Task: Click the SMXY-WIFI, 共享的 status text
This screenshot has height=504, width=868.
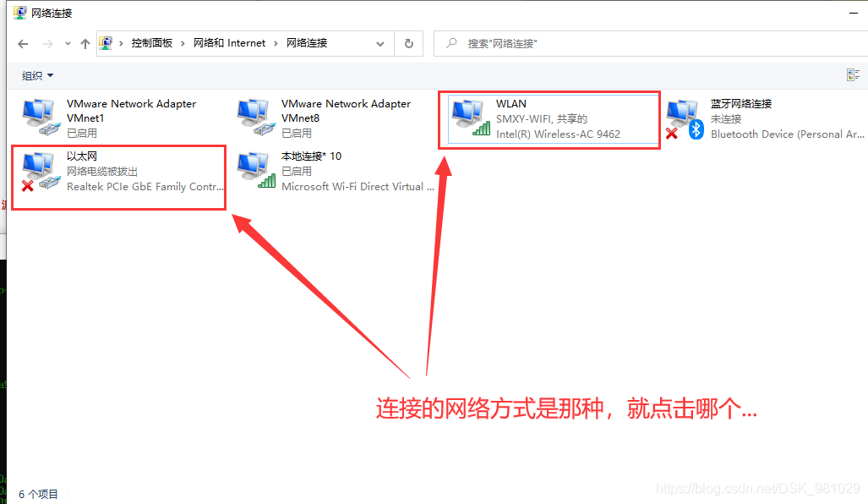Action: (542, 119)
